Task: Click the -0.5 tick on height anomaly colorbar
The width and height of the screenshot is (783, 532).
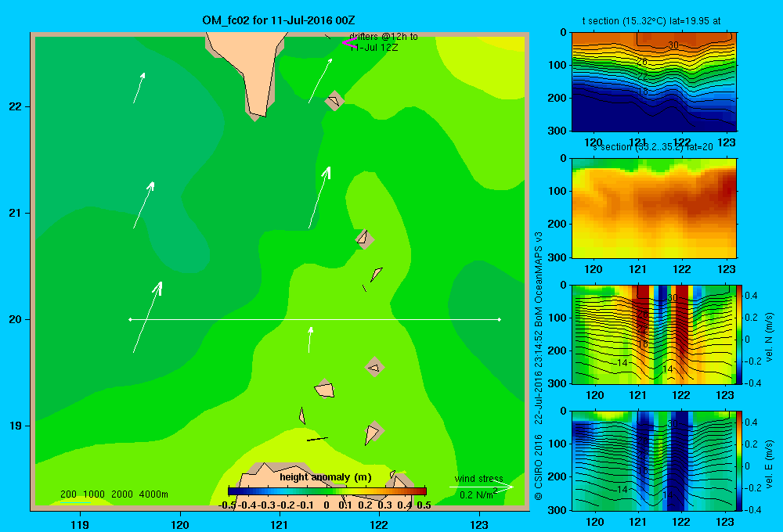Action: pos(227,505)
